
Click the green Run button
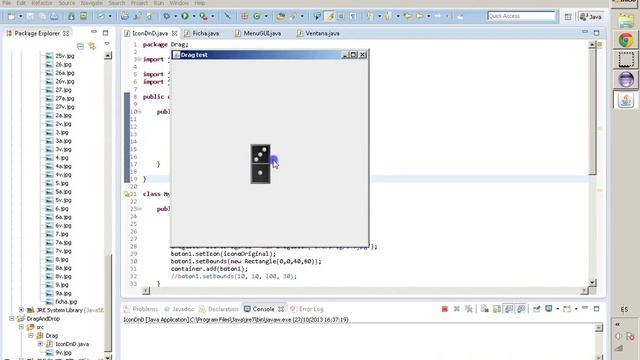coord(185,16)
